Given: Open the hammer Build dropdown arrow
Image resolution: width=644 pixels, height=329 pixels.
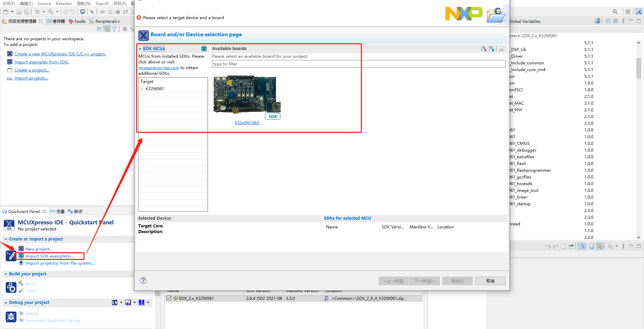Looking at the screenshot, I should click(x=57, y=12).
